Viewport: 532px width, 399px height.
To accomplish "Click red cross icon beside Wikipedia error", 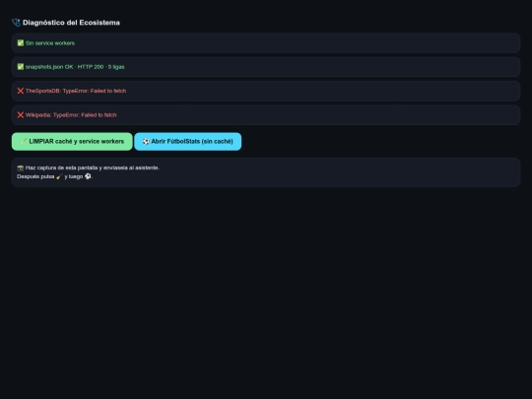I will [x=21, y=115].
